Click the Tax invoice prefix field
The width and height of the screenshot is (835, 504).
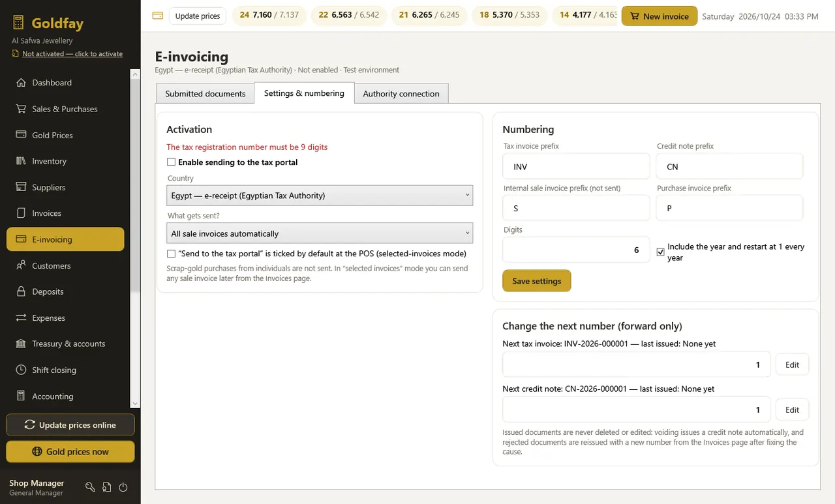pos(576,166)
